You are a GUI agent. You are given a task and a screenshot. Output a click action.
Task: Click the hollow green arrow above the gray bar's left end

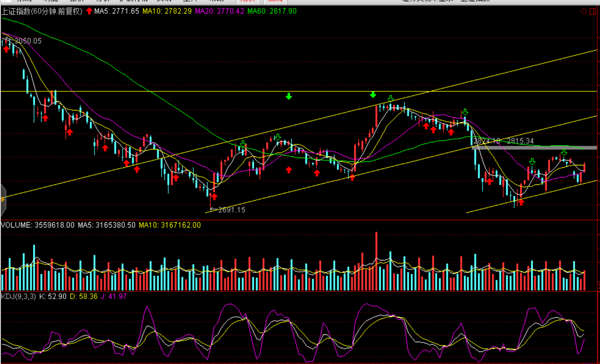(x=465, y=112)
